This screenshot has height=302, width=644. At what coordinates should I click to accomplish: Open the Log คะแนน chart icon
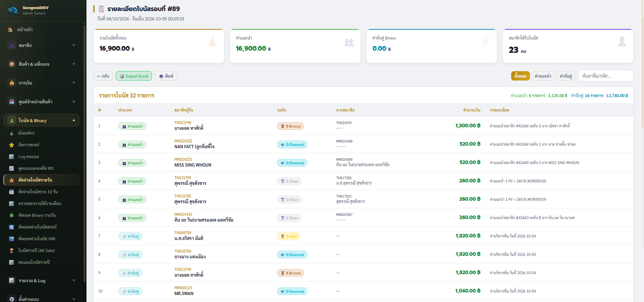[x=11, y=157]
